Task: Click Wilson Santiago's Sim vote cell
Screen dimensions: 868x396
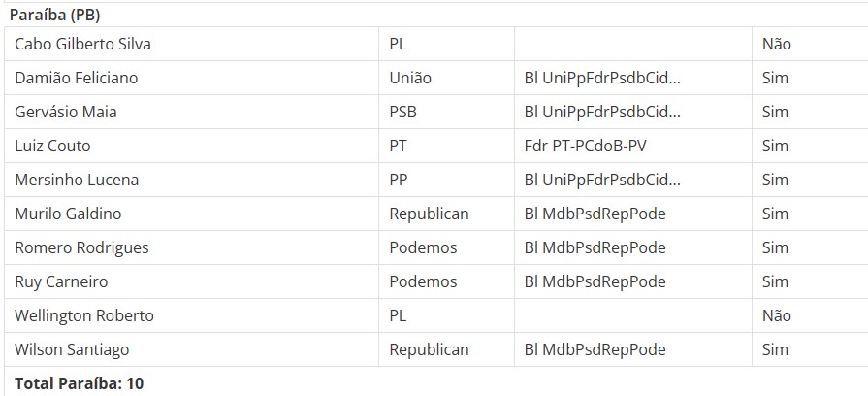Action: [x=810, y=349]
